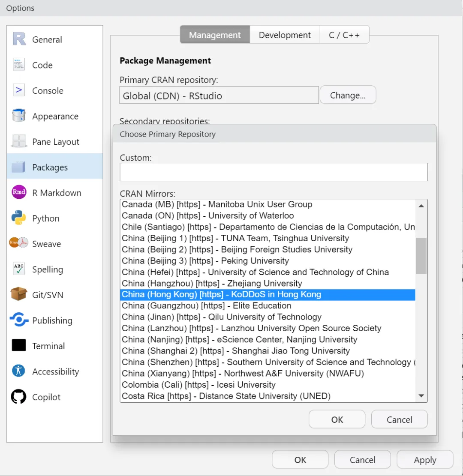The width and height of the screenshot is (463, 476).
Task: Click the Custom repository URL field
Action: click(274, 172)
